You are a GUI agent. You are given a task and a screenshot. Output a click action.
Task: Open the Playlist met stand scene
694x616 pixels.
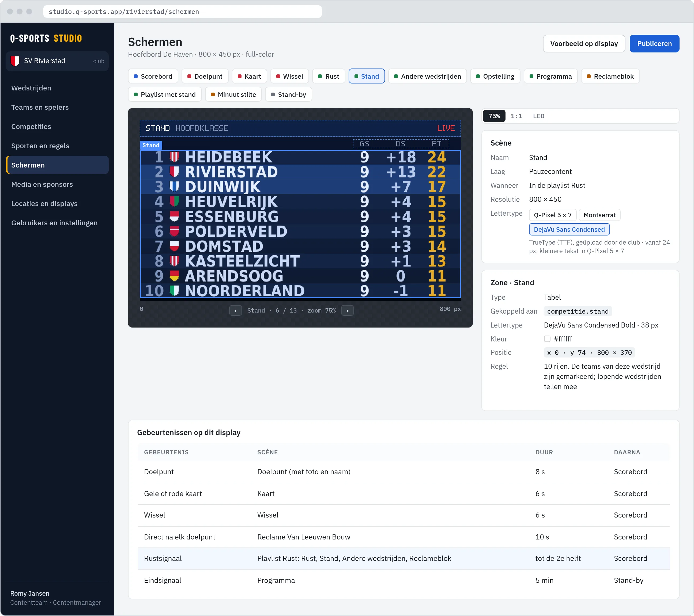tap(165, 95)
